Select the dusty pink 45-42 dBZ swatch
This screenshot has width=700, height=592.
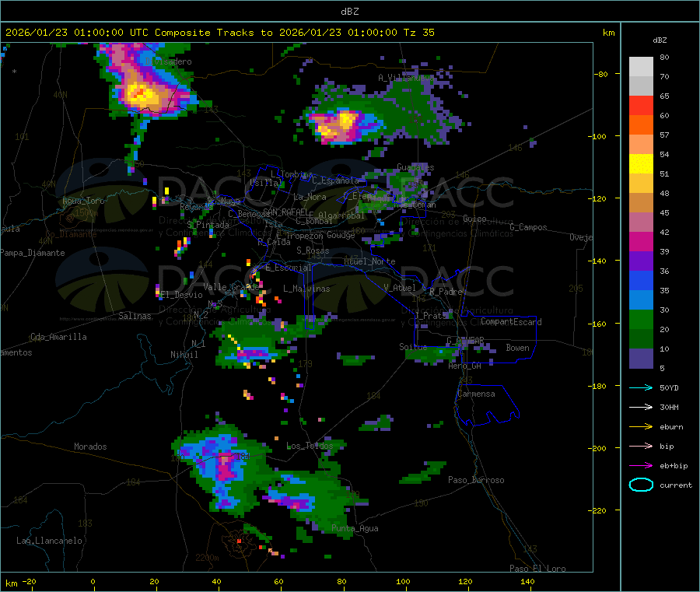(x=641, y=222)
